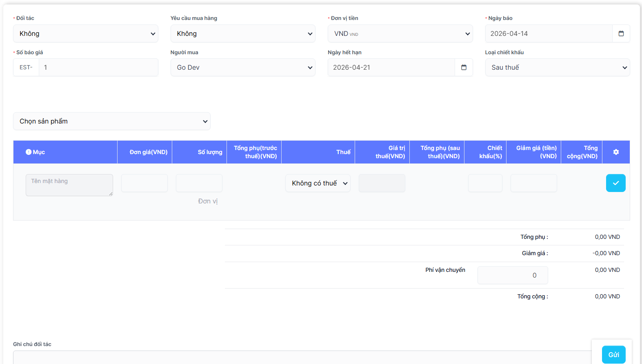This screenshot has width=642, height=364.
Task: Click the gear settings icon in table header
Action: tap(616, 152)
